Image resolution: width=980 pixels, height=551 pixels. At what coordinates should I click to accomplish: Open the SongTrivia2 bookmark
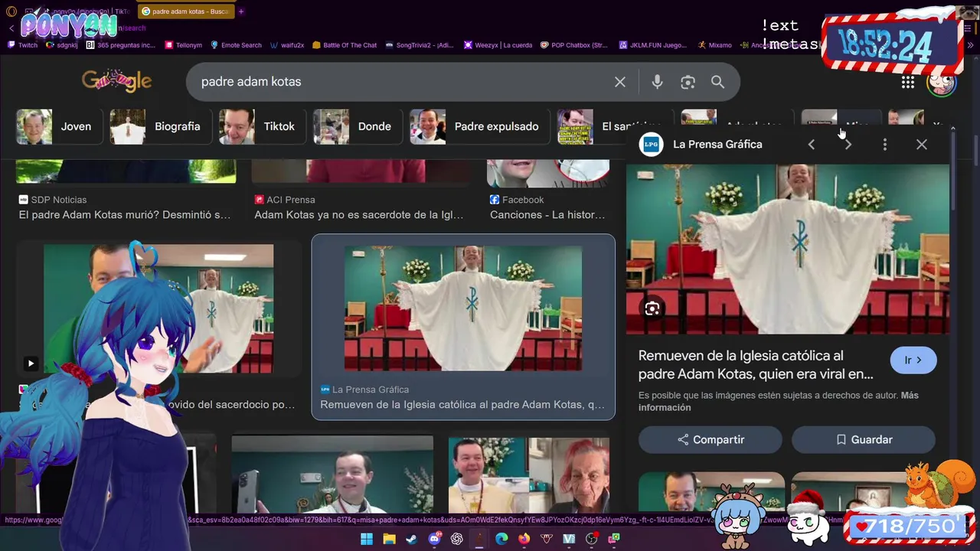pos(420,45)
